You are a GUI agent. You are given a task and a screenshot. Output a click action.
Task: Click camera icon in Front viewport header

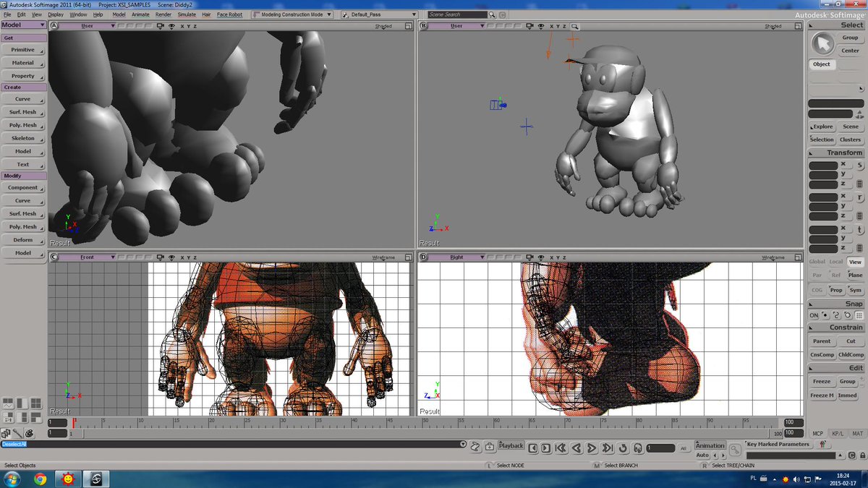pos(161,257)
